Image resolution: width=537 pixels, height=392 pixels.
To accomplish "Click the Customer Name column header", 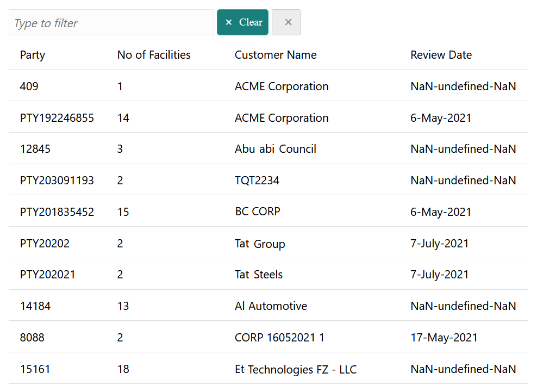I will (276, 55).
